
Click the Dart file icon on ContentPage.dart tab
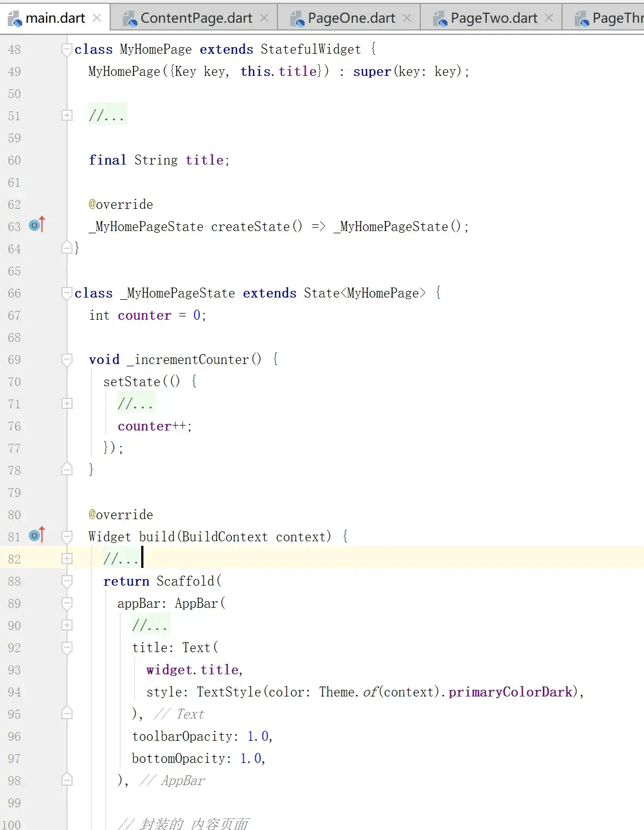[x=130, y=19]
